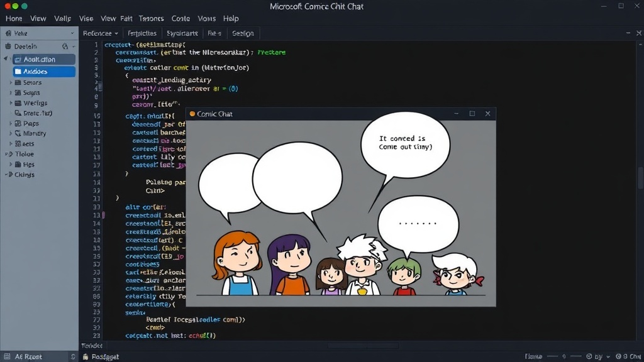Click the Seiors folder icon in sidebar
This screenshot has height=362, width=644.
pyautogui.click(x=18, y=82)
